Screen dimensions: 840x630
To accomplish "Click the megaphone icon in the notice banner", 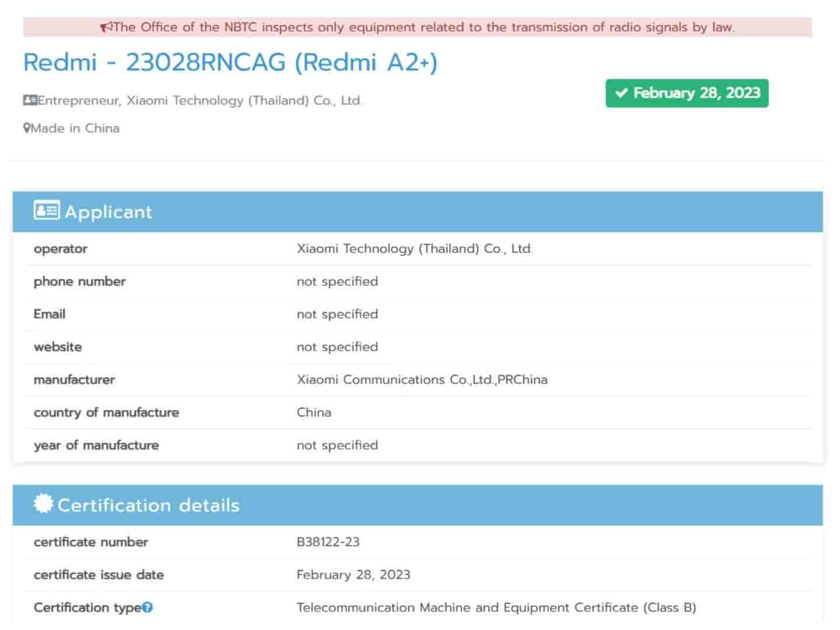I will 106,27.
